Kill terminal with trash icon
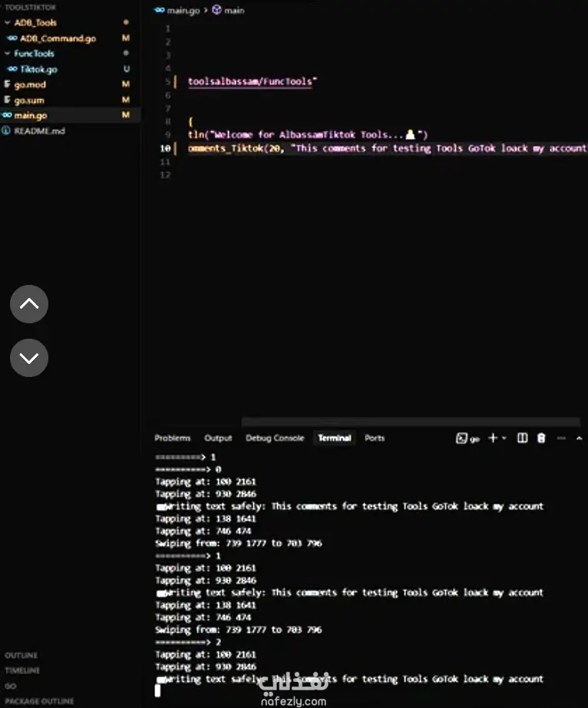 tap(541, 438)
